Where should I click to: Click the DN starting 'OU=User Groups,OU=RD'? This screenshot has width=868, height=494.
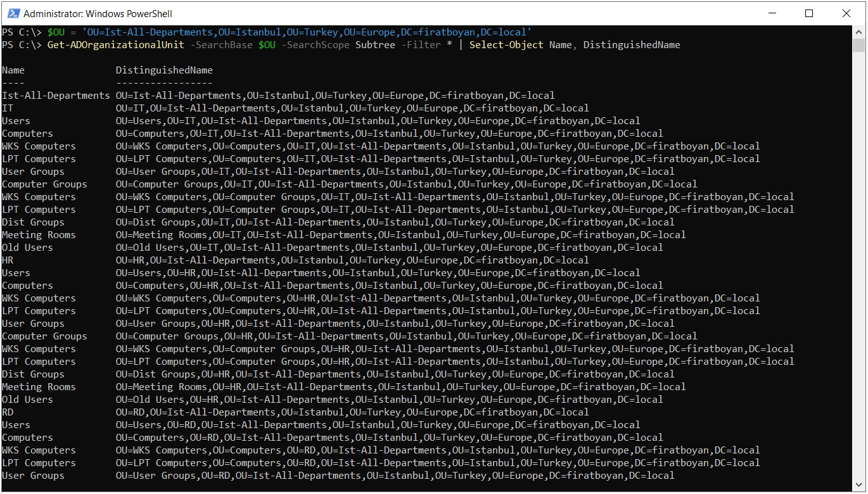click(395, 476)
